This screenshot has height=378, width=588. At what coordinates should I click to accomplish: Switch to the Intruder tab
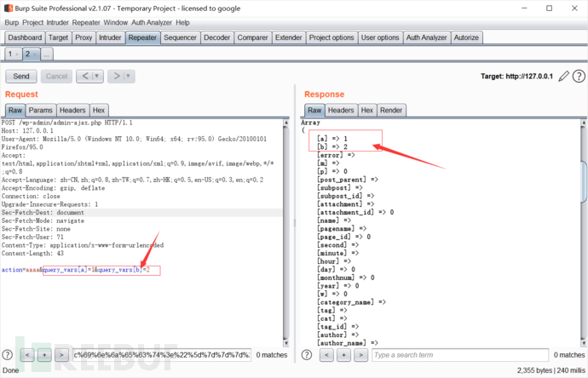(110, 37)
